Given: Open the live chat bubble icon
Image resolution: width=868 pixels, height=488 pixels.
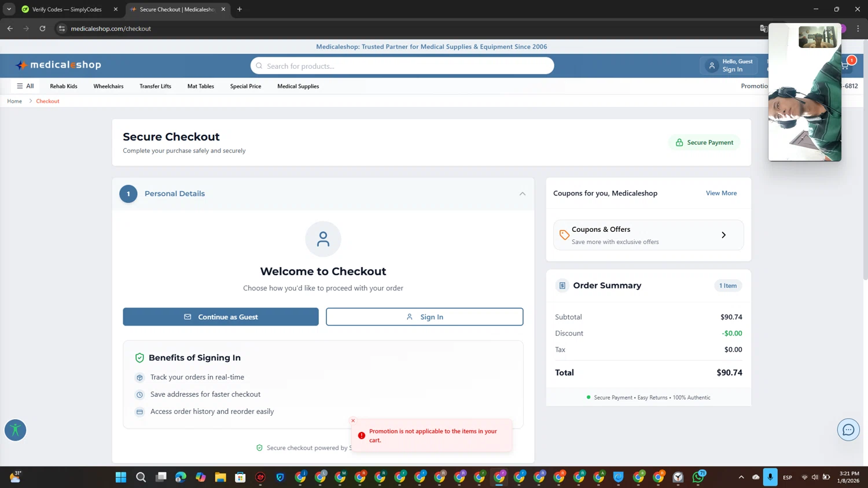Looking at the screenshot, I should click(x=848, y=430).
